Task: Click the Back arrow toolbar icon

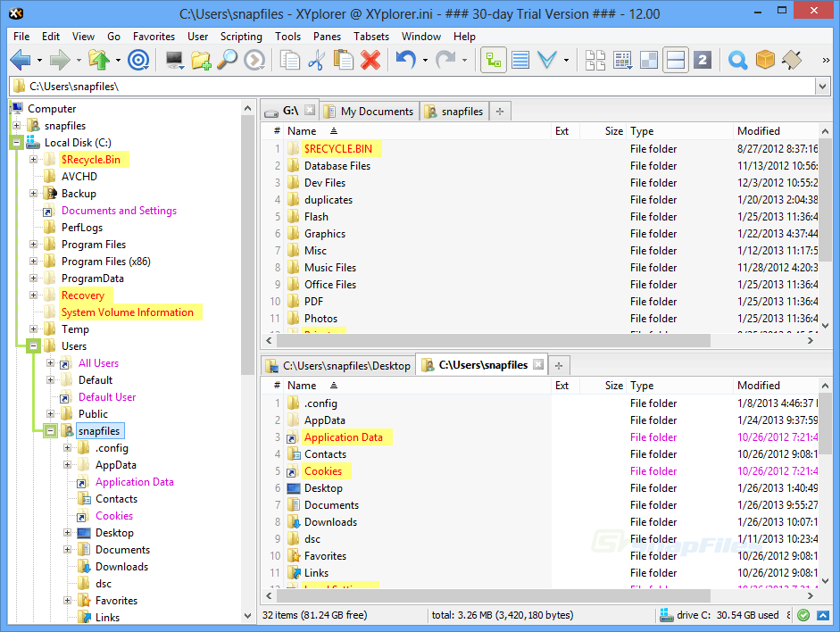Action: coord(21,60)
